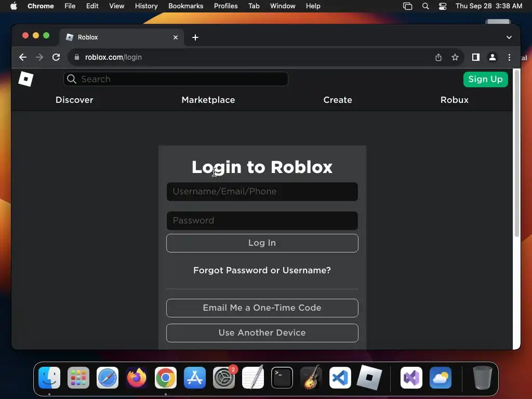
Task: Share this page via the share icon
Action: pyautogui.click(x=438, y=57)
